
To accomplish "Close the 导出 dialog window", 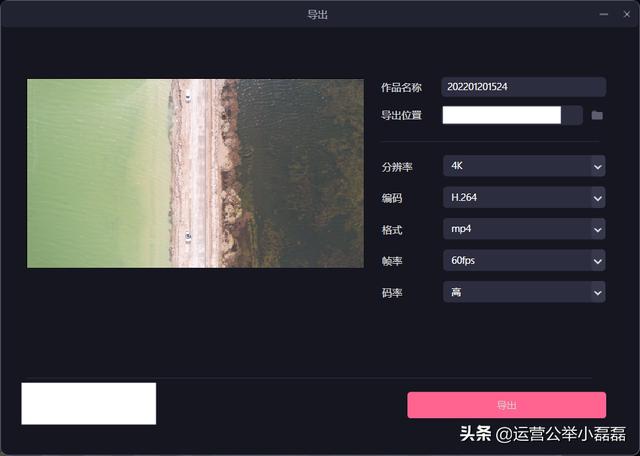I will pos(627,14).
